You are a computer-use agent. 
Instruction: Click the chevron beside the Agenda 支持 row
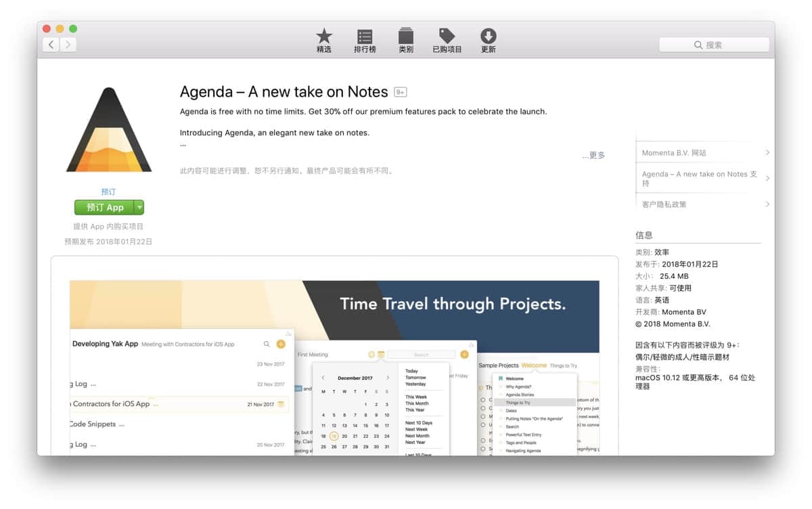(x=767, y=179)
